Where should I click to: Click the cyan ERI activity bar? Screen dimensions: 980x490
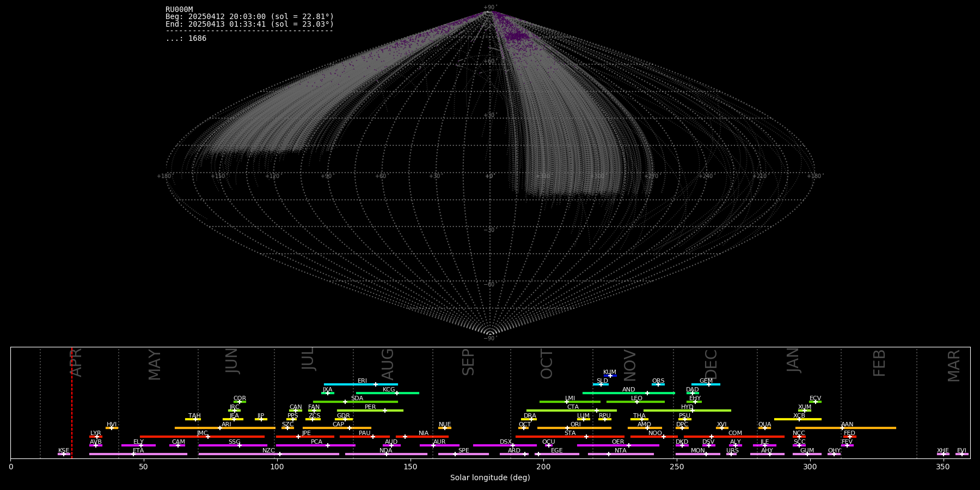coord(361,384)
